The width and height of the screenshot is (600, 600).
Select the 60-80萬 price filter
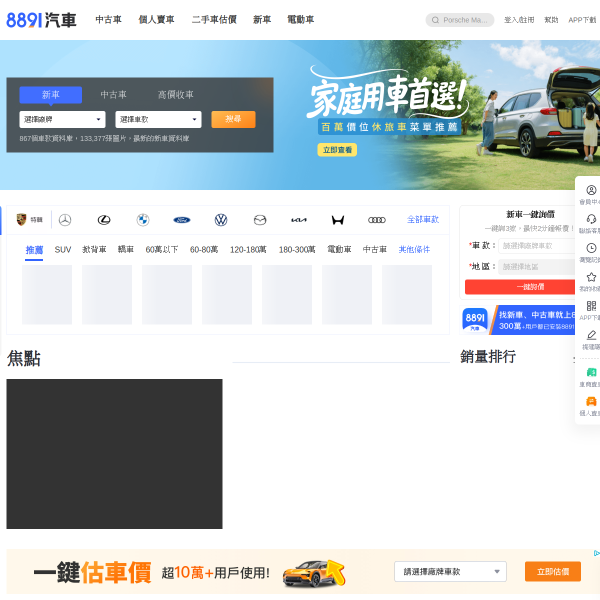[204, 250]
